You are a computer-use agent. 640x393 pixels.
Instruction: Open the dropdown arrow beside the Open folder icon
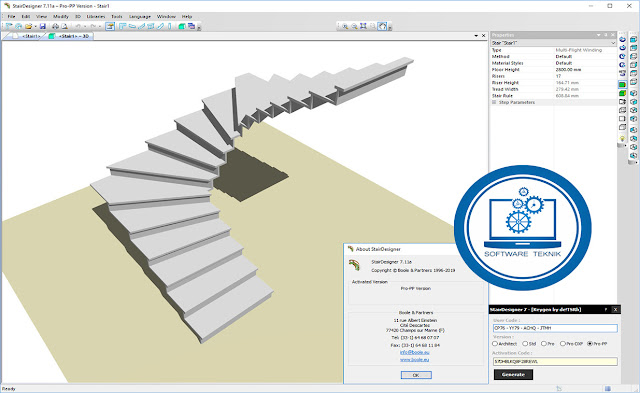tap(36, 26)
